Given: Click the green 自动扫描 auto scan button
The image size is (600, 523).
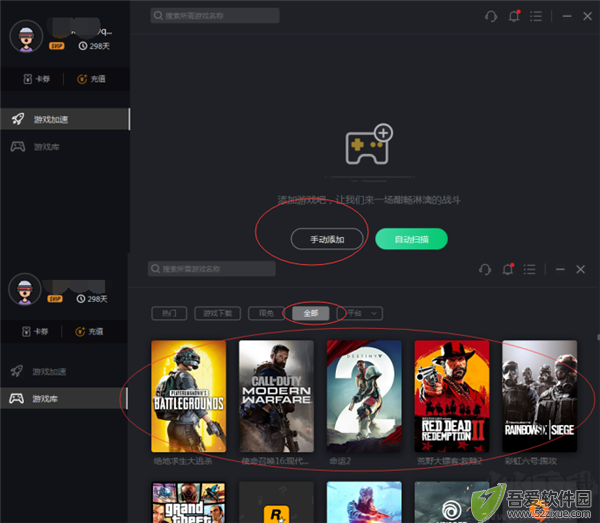Looking at the screenshot, I should coord(411,239).
